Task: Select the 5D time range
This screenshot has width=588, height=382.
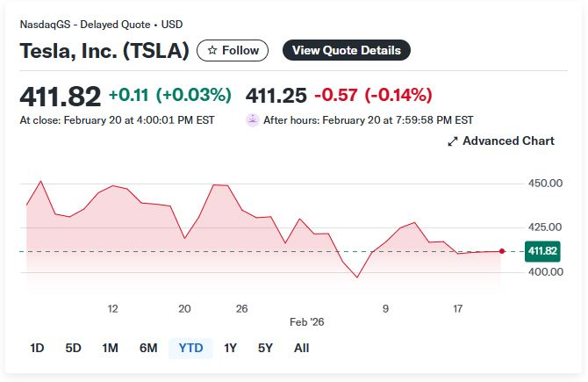Action: point(73,348)
